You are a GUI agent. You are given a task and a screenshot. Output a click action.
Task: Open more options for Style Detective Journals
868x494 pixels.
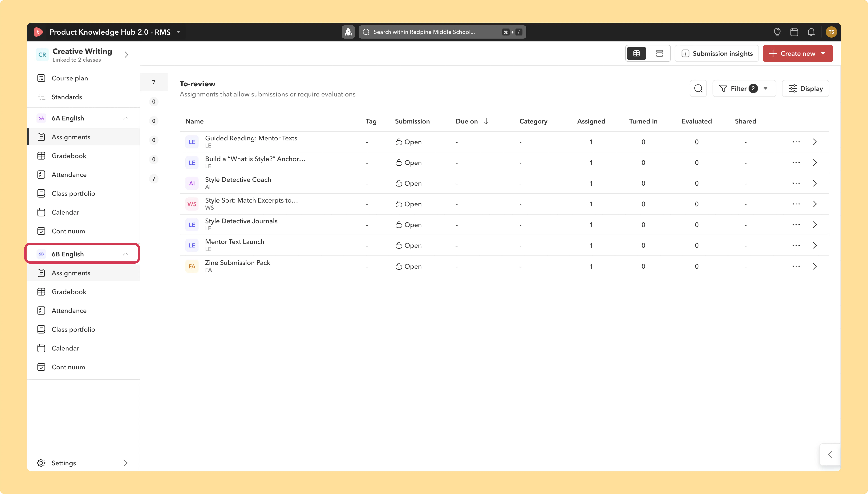point(796,225)
